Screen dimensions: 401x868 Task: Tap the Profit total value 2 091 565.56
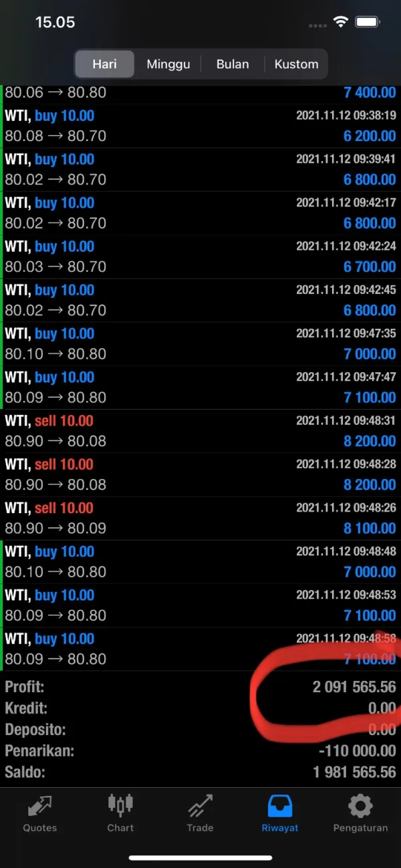click(x=354, y=686)
